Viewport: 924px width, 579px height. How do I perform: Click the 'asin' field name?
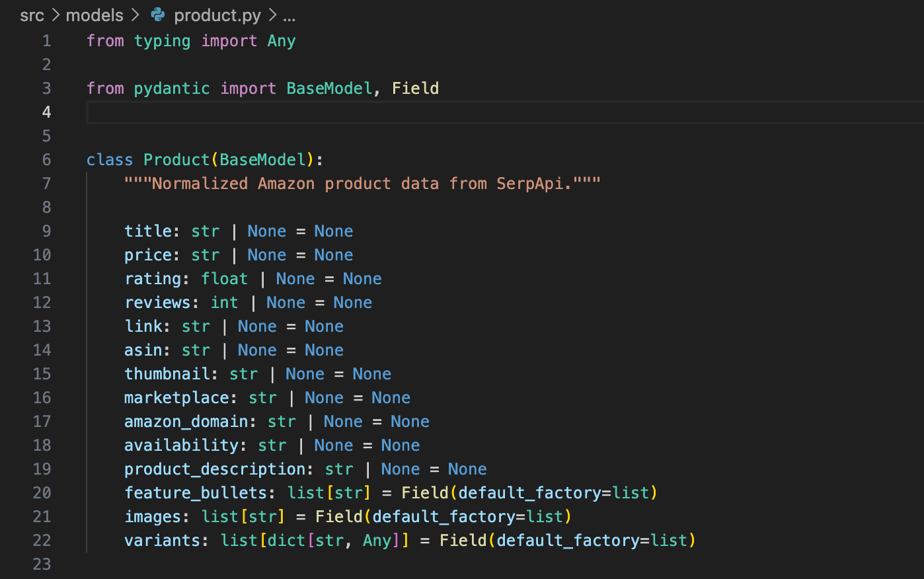pos(143,350)
